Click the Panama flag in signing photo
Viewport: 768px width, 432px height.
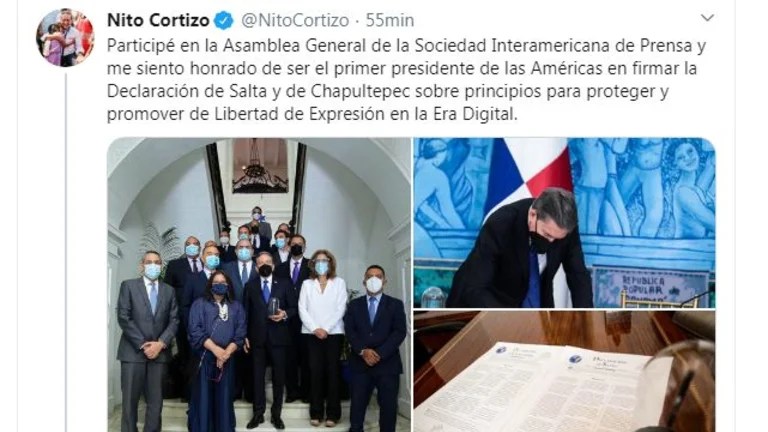click(x=527, y=169)
